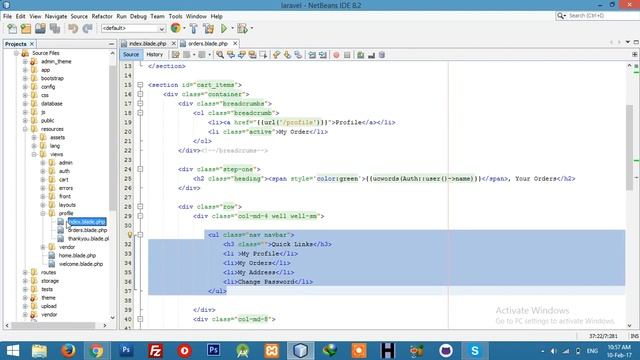Image resolution: width=640 pixels, height=360 pixels.
Task: Toggle Highlight Search in the editor toolbar
Action: [252, 55]
